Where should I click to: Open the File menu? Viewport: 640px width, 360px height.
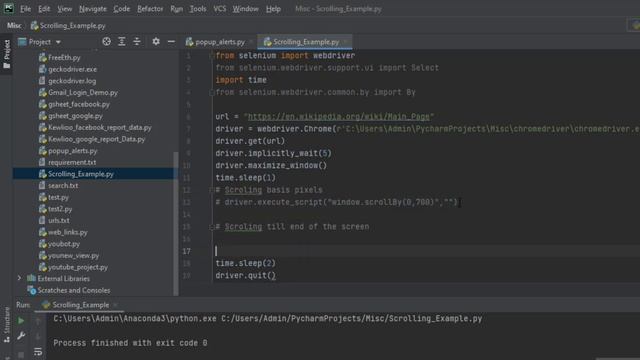pyautogui.click(x=25, y=9)
